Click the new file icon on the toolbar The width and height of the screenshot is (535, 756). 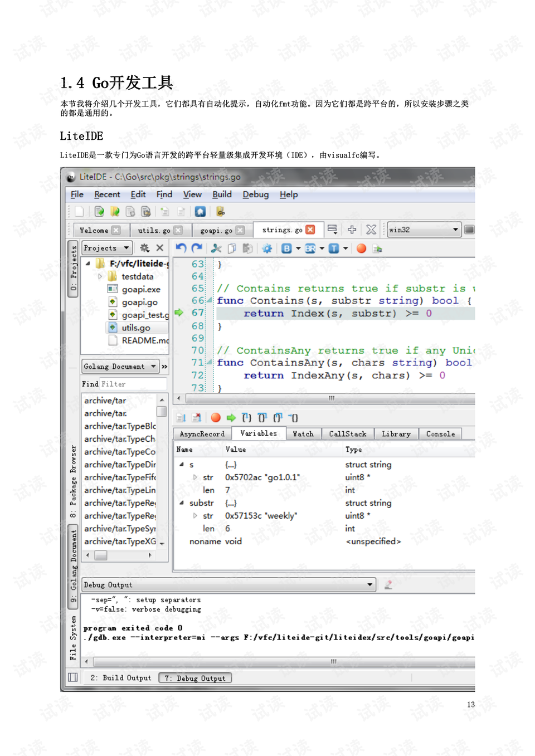coord(79,212)
